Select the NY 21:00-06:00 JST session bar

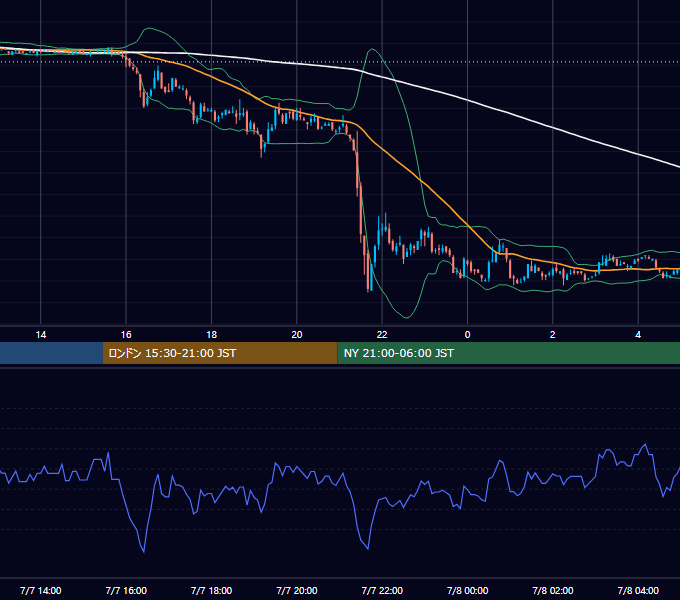[x=509, y=353]
